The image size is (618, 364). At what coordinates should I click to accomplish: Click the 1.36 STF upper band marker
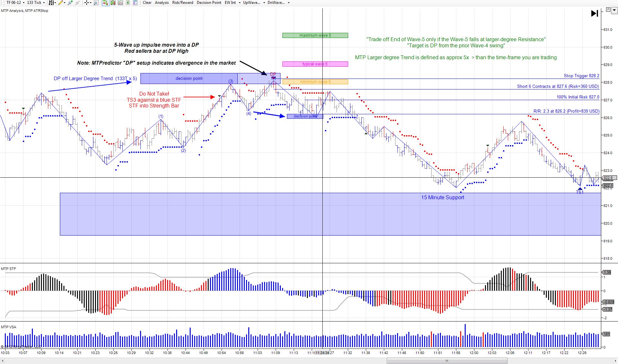point(607,272)
